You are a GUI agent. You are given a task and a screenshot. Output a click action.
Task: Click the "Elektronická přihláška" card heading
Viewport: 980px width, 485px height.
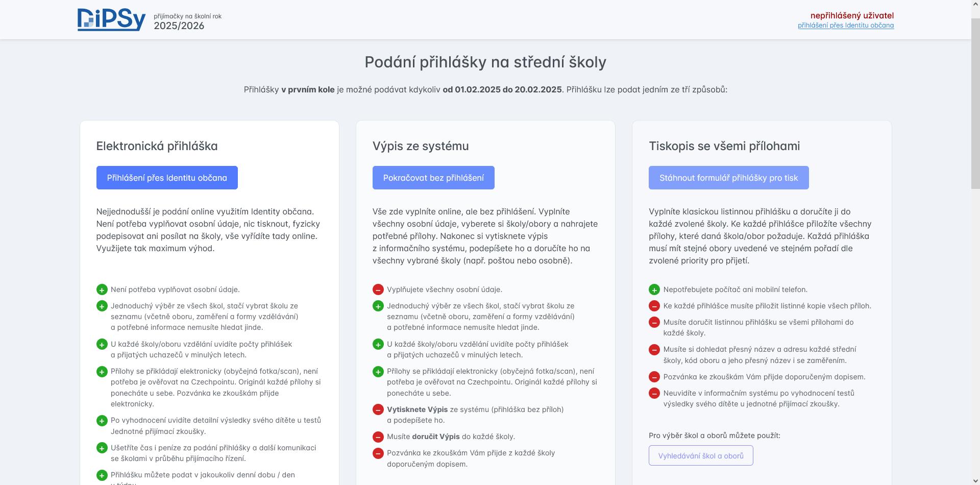pos(157,146)
